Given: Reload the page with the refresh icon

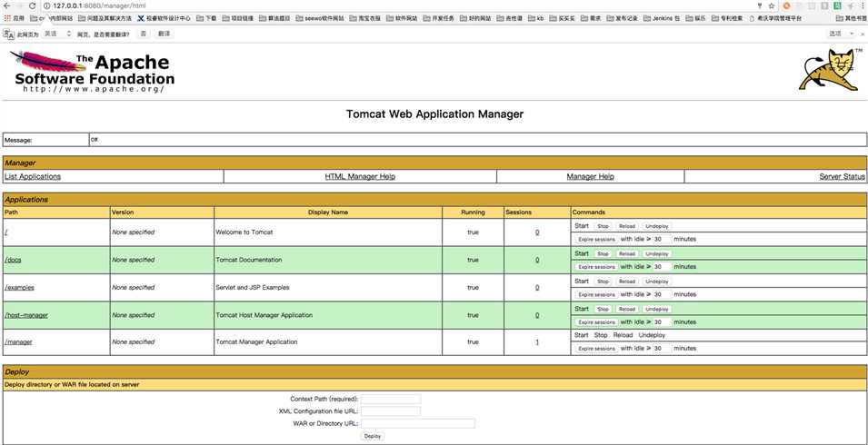Looking at the screenshot, I should tap(32, 5).
